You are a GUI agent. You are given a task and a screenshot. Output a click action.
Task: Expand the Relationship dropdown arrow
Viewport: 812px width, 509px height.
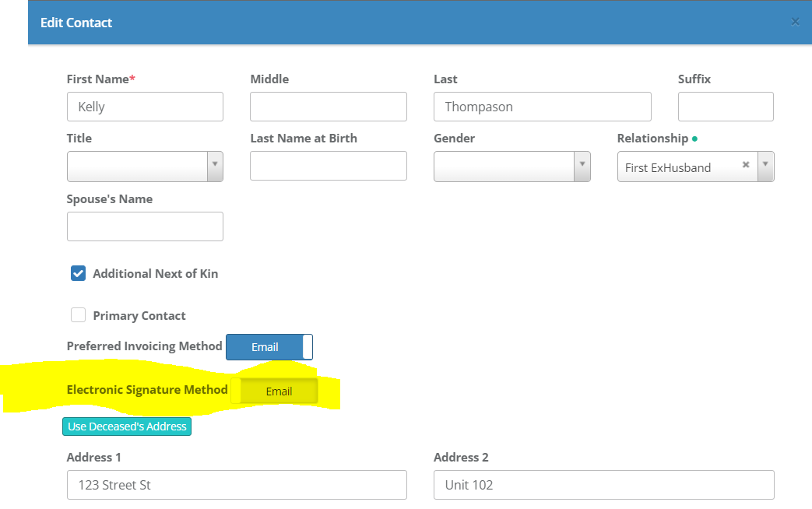coord(765,166)
